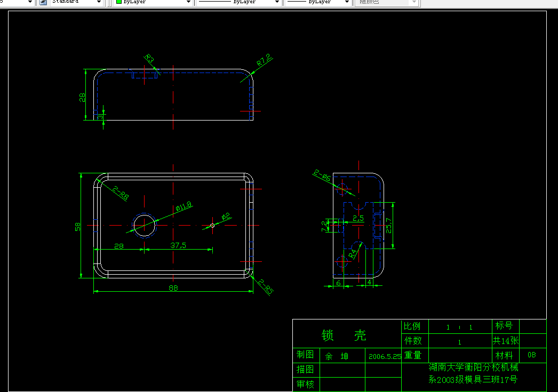Select the 6 dimension below side view
This screenshot has height=392, width=558.
[x=338, y=283]
